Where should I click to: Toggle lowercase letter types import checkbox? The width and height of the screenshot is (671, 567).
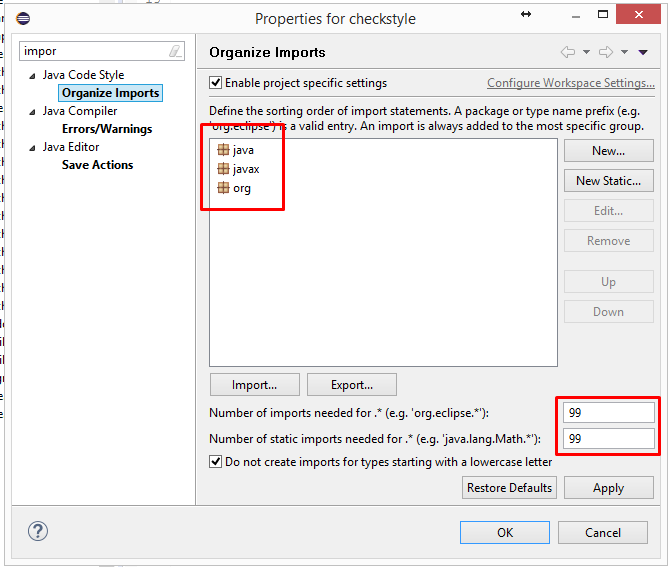[x=216, y=462]
